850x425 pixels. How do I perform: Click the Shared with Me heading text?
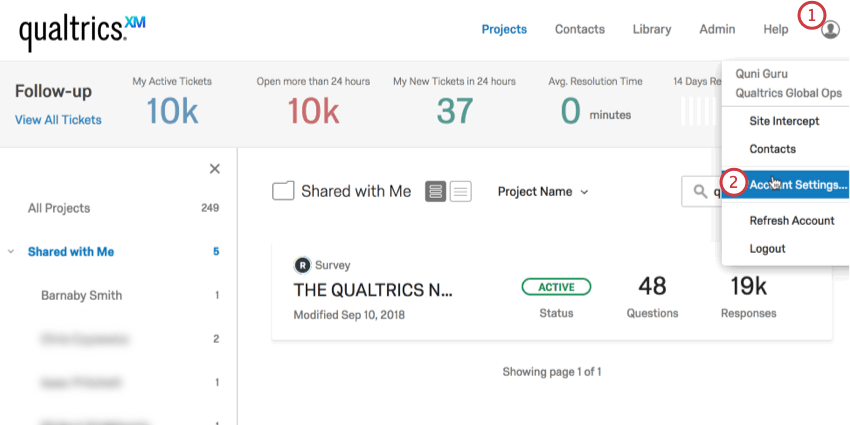click(356, 191)
